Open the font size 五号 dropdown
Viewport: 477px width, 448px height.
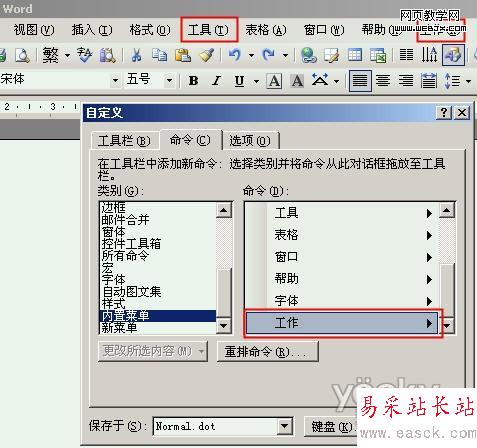click(x=169, y=80)
